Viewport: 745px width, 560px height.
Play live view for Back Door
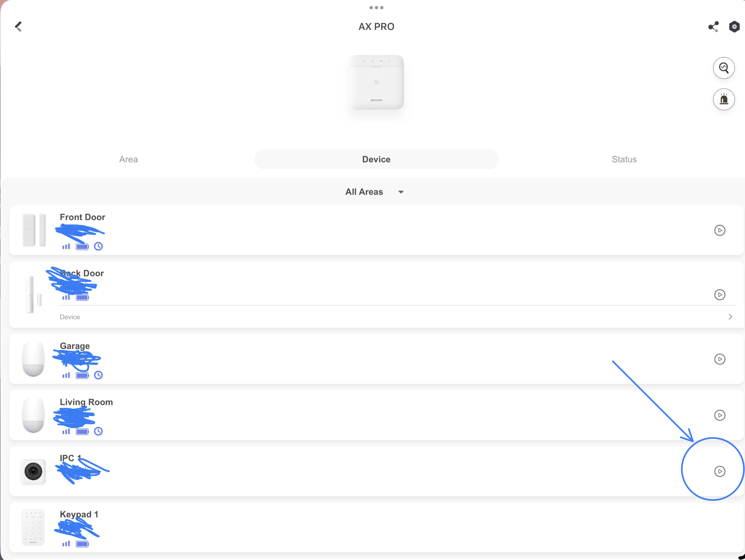719,294
